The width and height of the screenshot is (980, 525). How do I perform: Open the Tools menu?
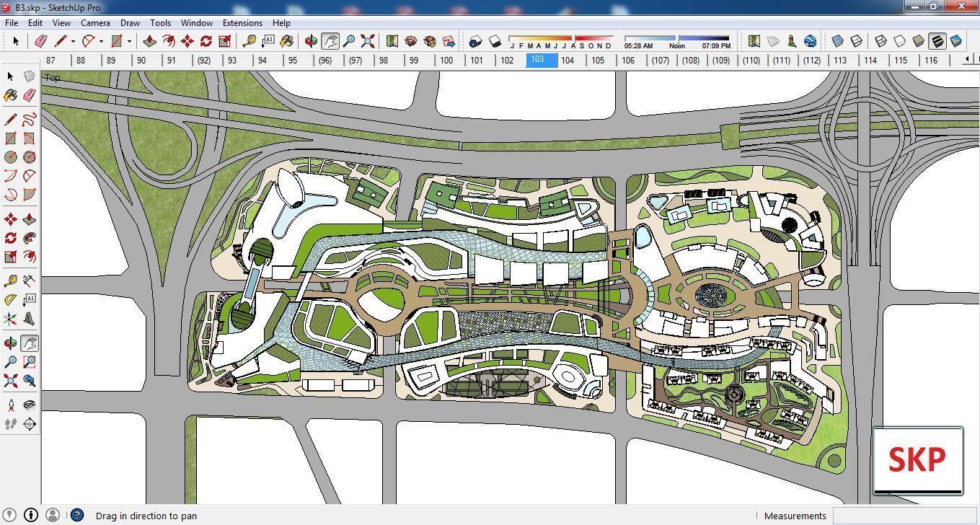pyautogui.click(x=160, y=22)
